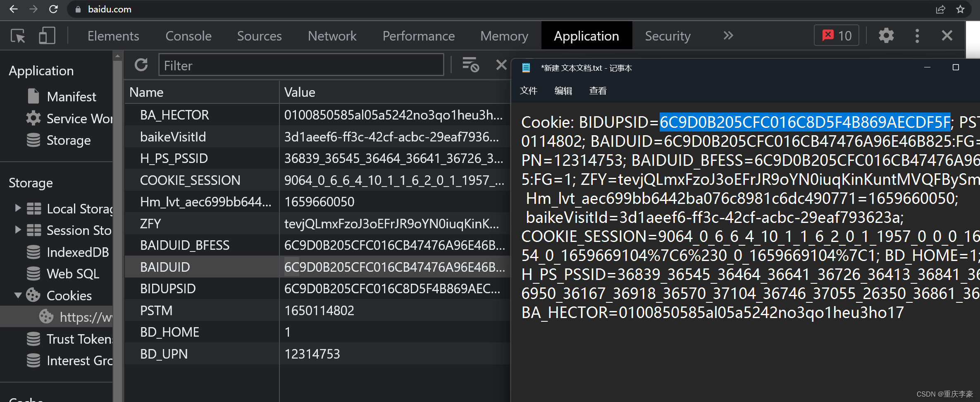Screen dimensions: 980x402
Task: Click the clear all cookies icon
Action: (470, 65)
